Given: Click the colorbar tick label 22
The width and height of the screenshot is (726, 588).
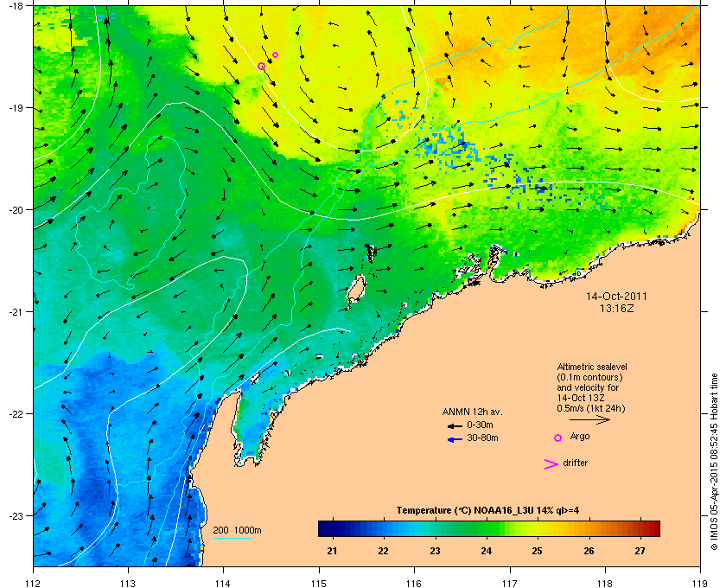Looking at the screenshot, I should 383,552.
